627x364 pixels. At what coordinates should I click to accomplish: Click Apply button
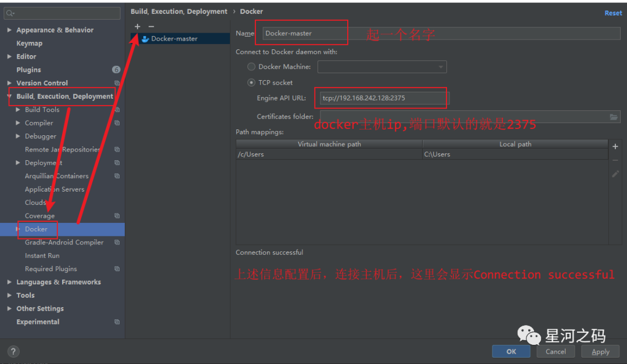600,352
